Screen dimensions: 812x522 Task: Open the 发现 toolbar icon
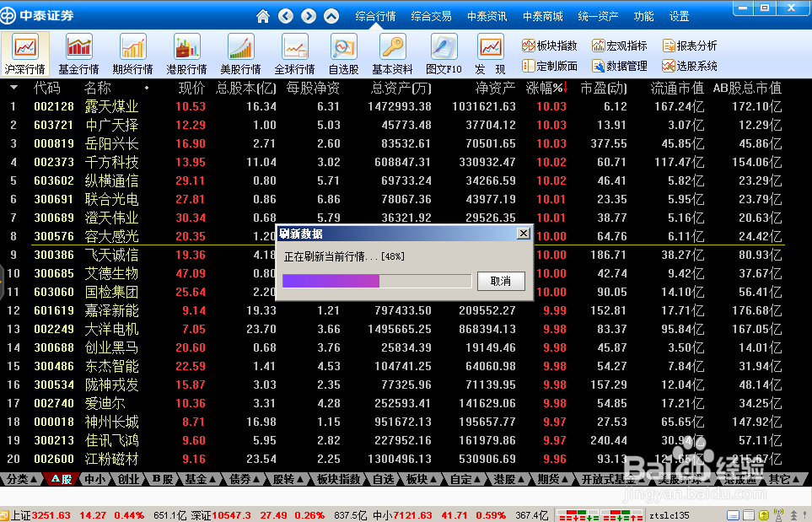tap(490, 54)
